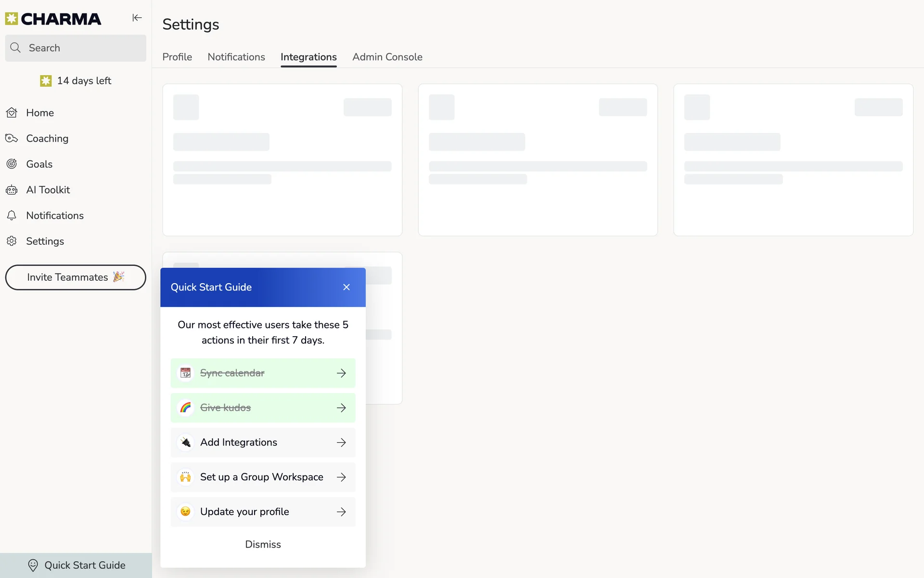This screenshot has height=578, width=924.
Task: Click the Coaching sidebar icon
Action: click(x=12, y=138)
